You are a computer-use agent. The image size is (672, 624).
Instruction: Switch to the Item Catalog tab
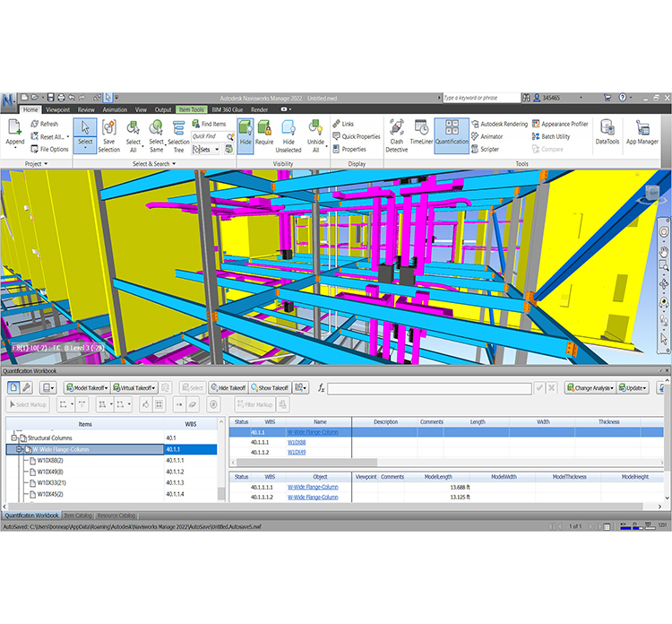click(78, 516)
